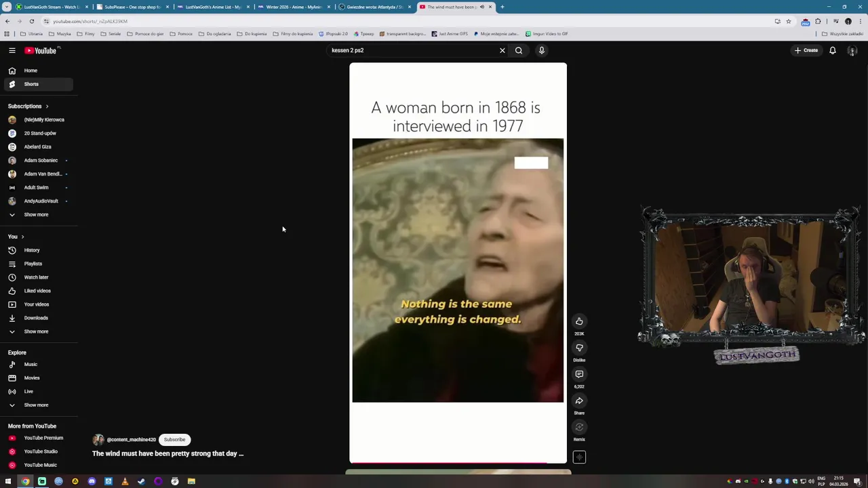
Task: Open the account avatar menu
Action: [x=852, y=50]
